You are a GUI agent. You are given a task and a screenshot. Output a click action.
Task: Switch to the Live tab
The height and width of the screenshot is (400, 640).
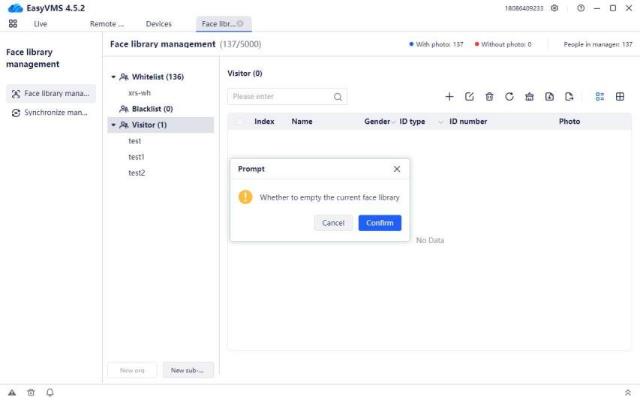tap(40, 23)
